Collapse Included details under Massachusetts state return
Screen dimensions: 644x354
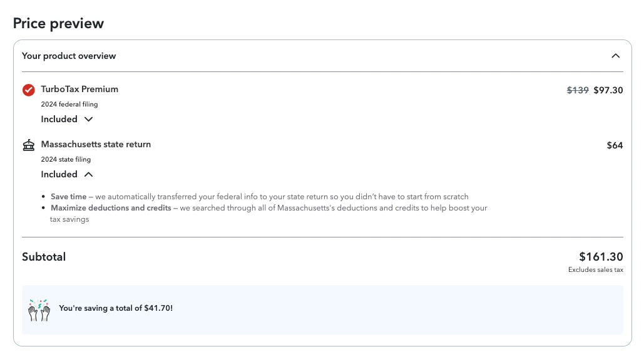click(67, 174)
